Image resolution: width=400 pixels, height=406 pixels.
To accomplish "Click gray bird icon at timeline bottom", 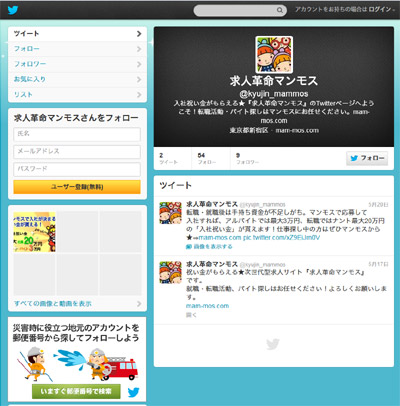I will click(x=273, y=344).
